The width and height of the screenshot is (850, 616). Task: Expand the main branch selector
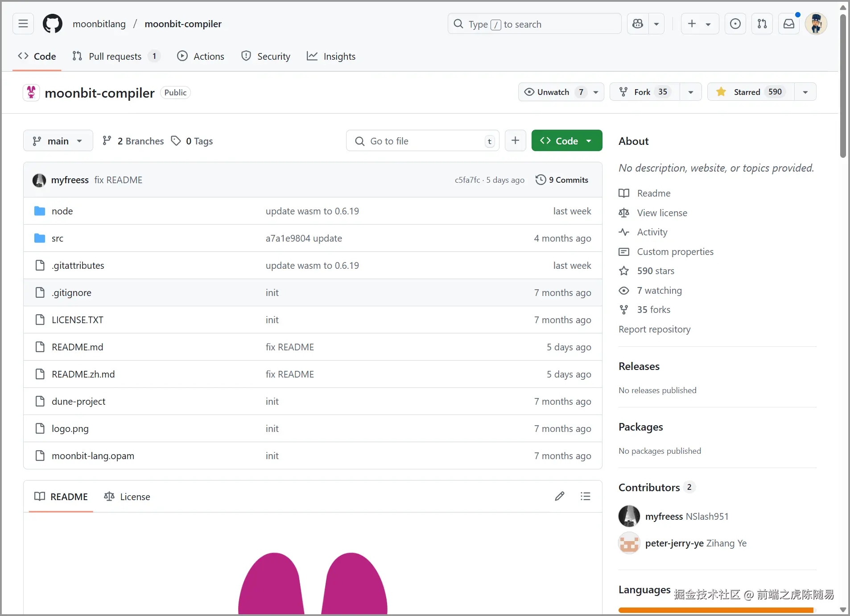[58, 141]
